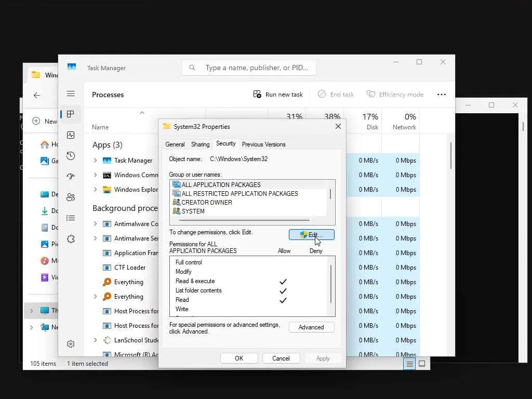532x399 pixels.
Task: Expand the Windows Explorer row
Action: [x=96, y=189]
